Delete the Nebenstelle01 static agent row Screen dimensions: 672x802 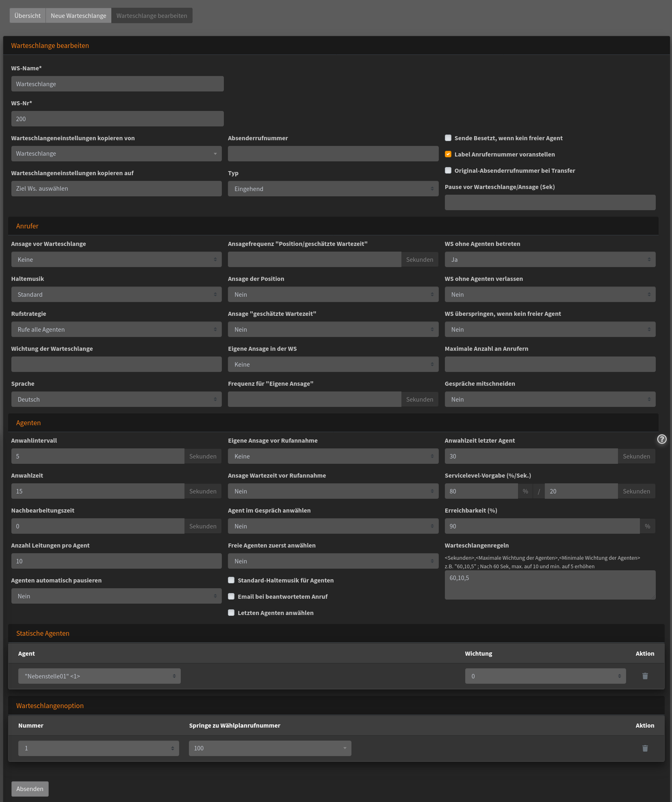(x=645, y=676)
